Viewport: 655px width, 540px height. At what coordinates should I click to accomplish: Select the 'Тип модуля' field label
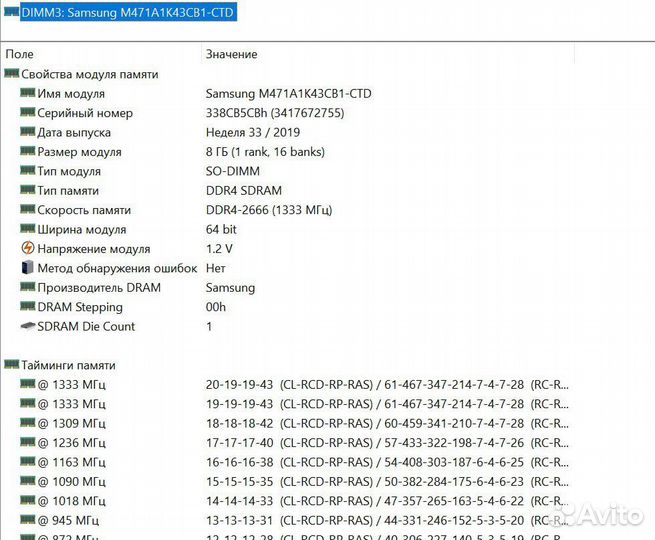click(69, 171)
